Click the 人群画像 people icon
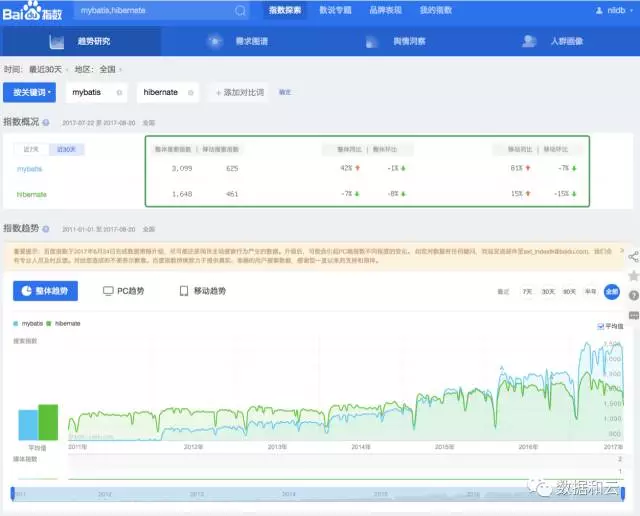This screenshot has height=516, width=640. (x=529, y=41)
